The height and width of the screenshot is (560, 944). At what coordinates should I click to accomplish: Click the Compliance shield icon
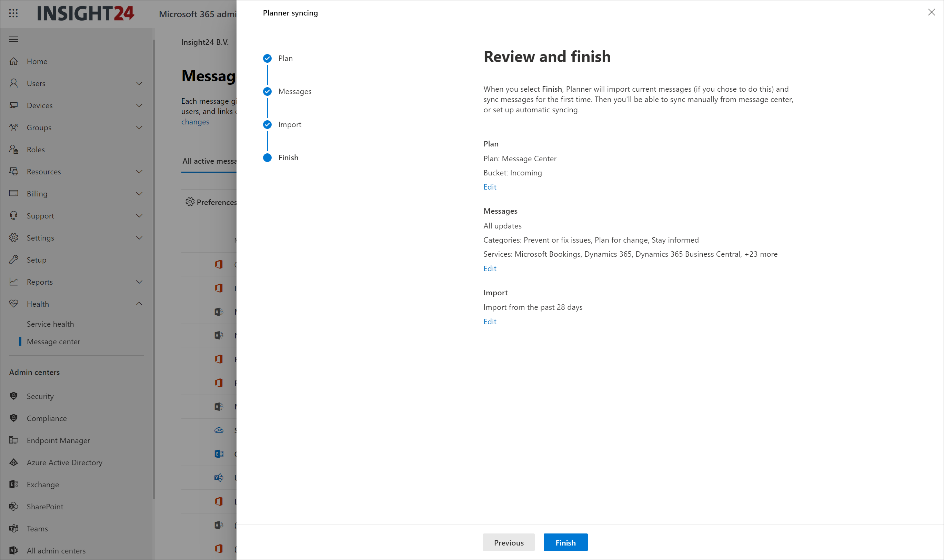pyautogui.click(x=13, y=418)
